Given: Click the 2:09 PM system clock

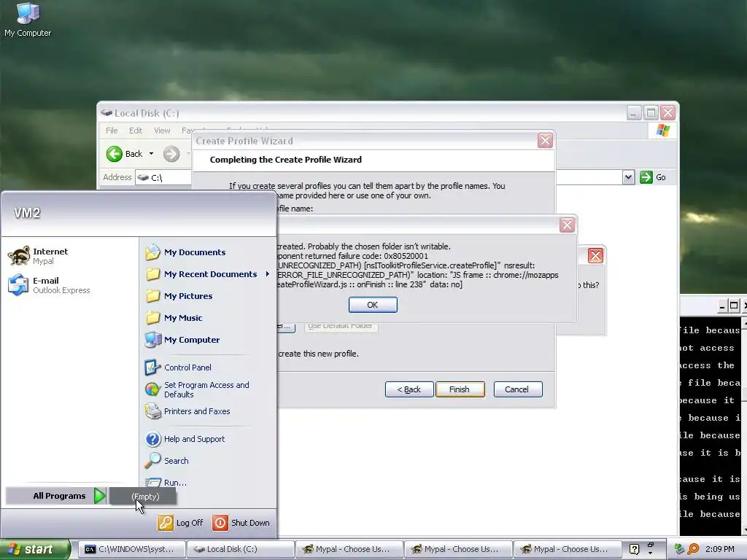Looking at the screenshot, I should tap(719, 549).
